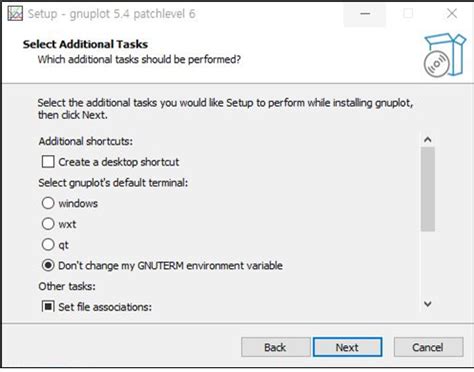
Task: Choose wxt as default terminal
Action: [x=48, y=224]
